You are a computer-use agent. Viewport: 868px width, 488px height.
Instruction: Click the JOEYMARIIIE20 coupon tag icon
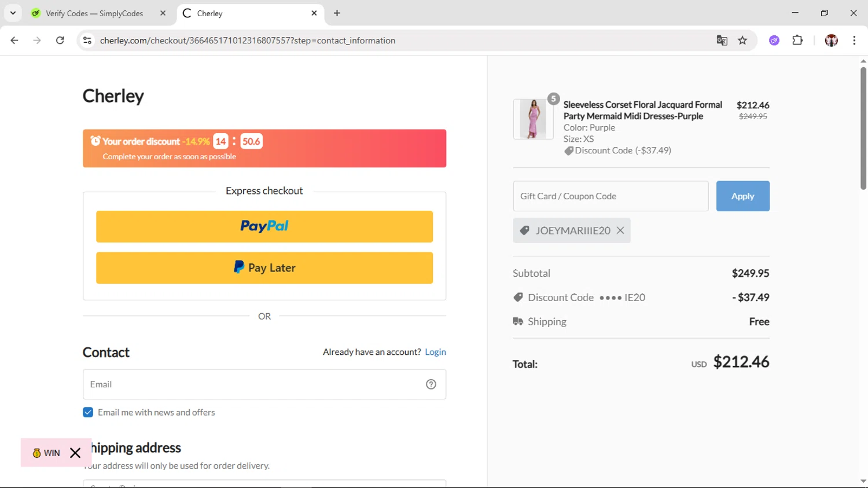[524, 230]
